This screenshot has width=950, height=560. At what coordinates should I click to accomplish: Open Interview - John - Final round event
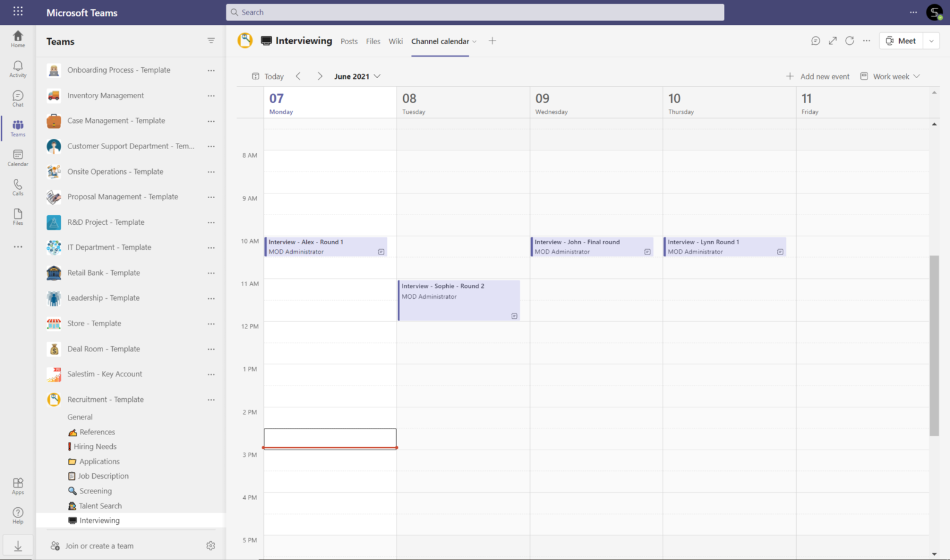[x=592, y=247]
